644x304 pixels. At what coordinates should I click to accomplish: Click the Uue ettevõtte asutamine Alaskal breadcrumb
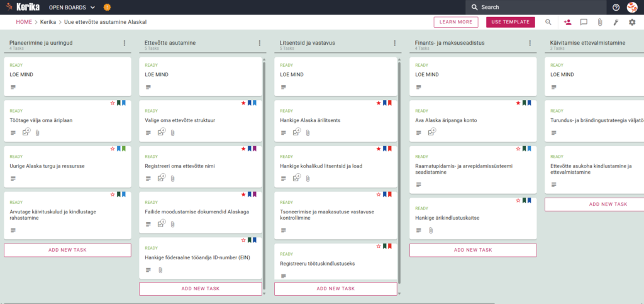tap(106, 22)
